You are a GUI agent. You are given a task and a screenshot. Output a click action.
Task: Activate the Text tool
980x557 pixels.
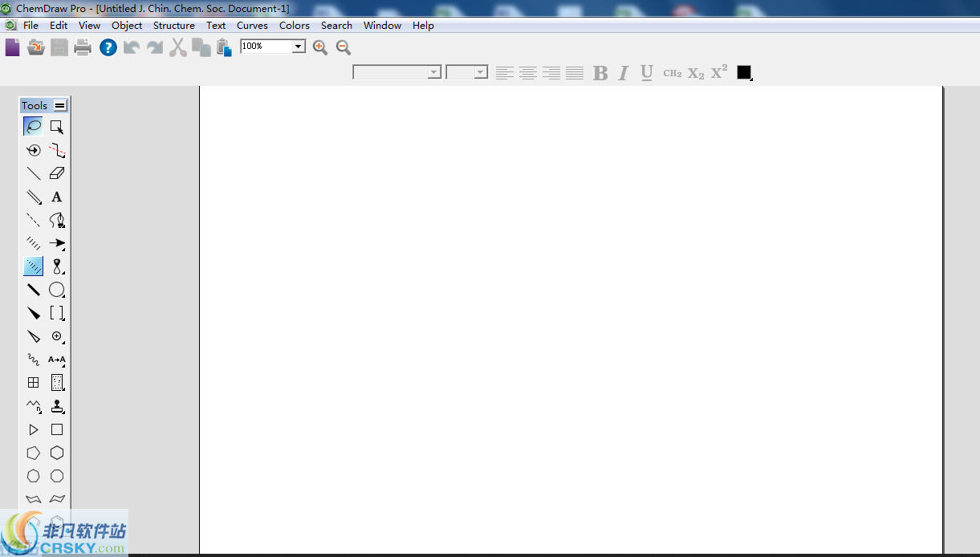(x=56, y=197)
